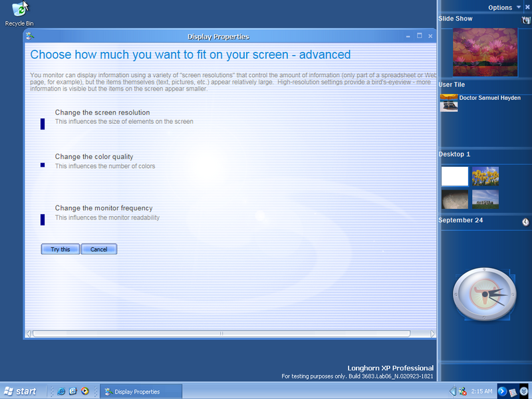Screen dimensions: 532x399
Task: Click the network tray icon with red X
Action: click(462, 392)
